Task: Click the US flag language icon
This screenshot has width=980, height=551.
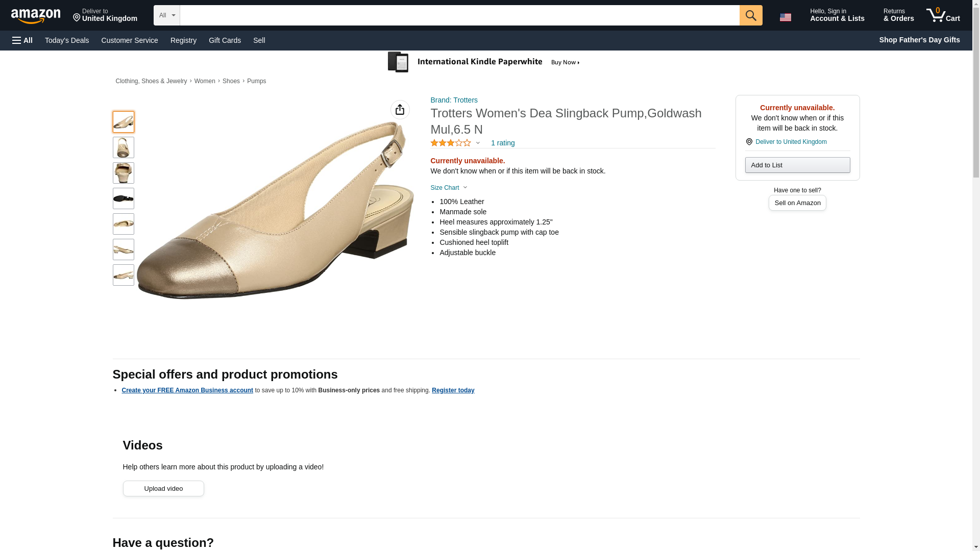Action: click(785, 17)
